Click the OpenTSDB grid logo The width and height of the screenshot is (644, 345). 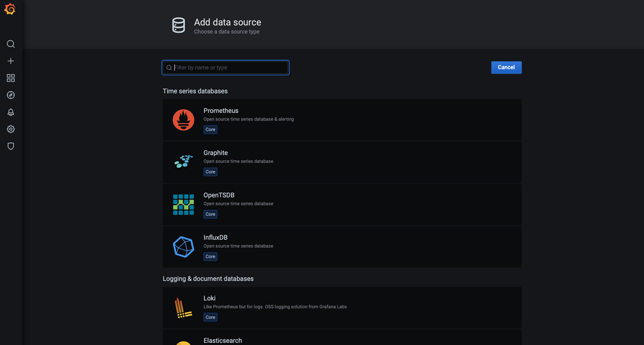[x=183, y=205]
